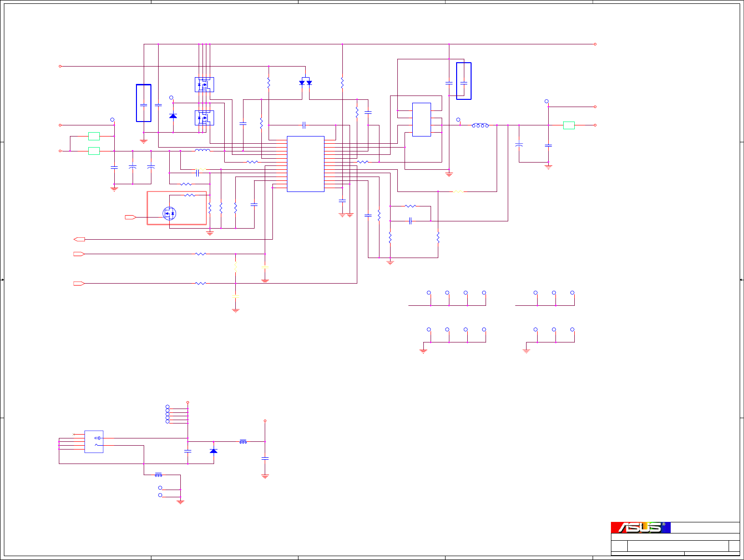
Task: Select the red left-pointing output port
Action: [79, 239]
